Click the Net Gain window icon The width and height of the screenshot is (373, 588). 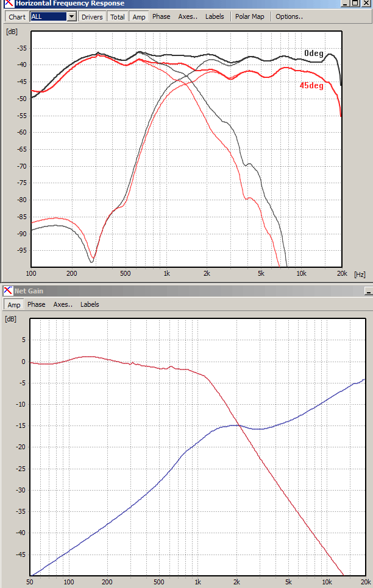coord(8,290)
